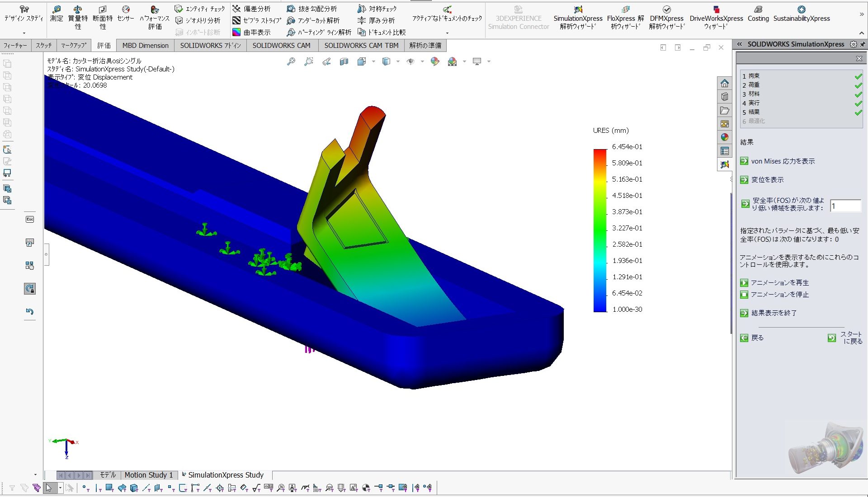Click Zoom to Fit icon
This screenshot has height=497, width=868.
[291, 61]
